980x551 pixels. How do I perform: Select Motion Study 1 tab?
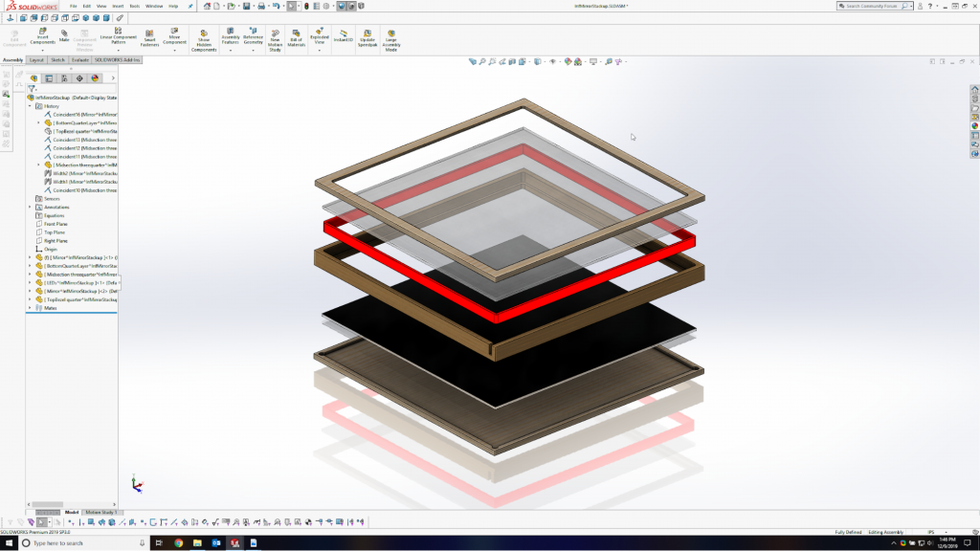pos(100,511)
